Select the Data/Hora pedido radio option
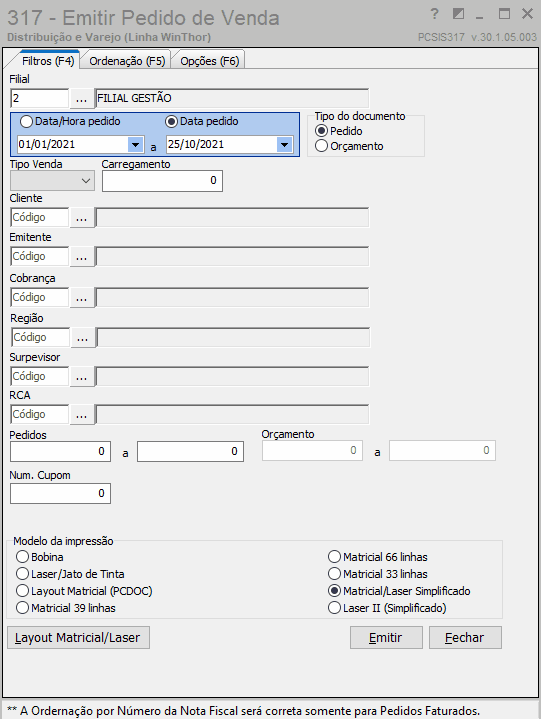Screen dimensions: 541x719 pos(27,122)
